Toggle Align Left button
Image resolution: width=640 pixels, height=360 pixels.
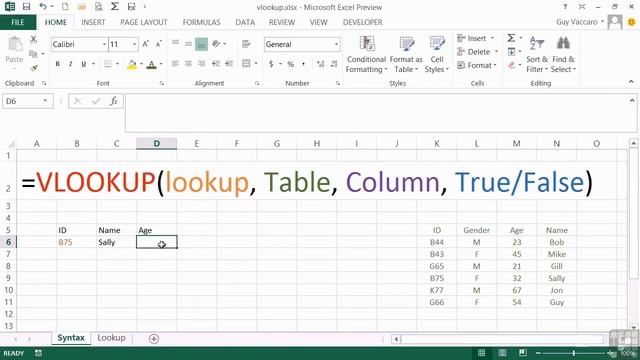pos(176,63)
